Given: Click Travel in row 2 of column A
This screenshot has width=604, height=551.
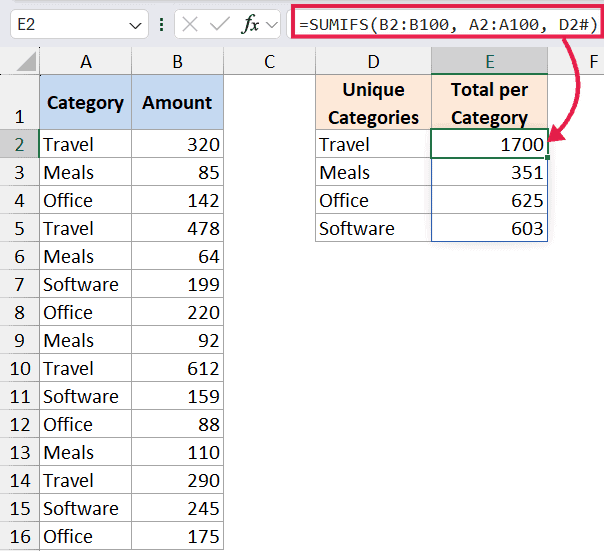Looking at the screenshot, I should (x=86, y=144).
